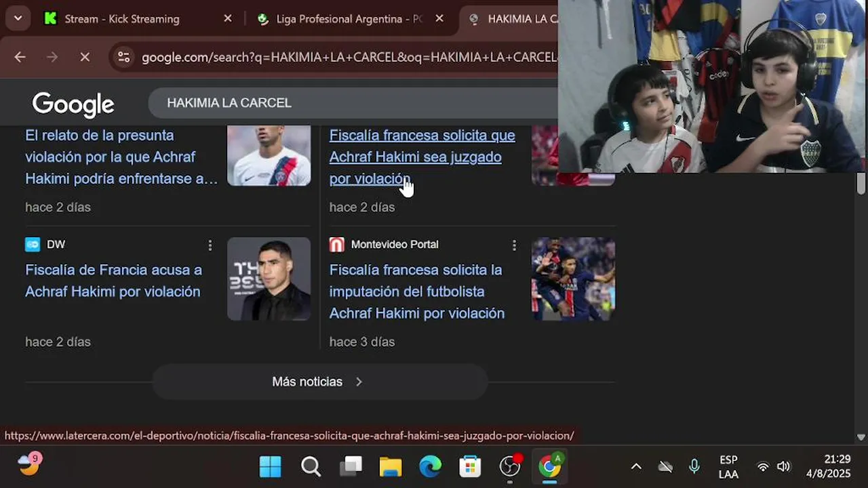Click the Liga Profesional tab favicon
The height and width of the screenshot is (488, 868).
click(263, 19)
